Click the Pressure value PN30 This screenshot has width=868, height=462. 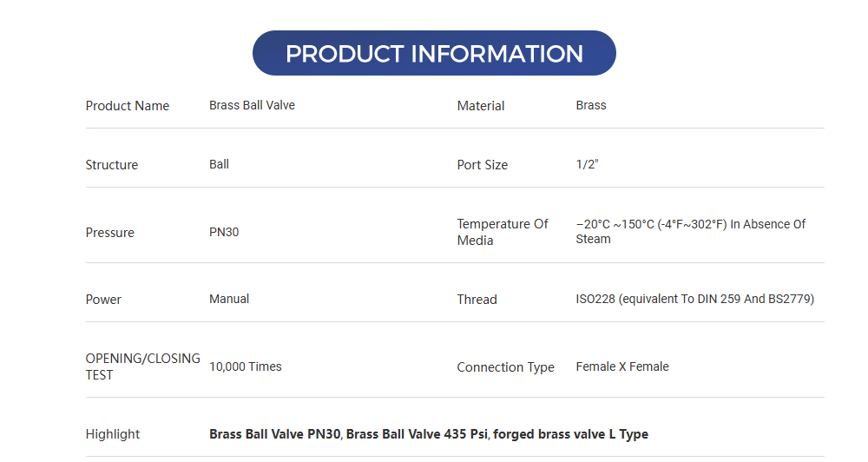tap(224, 233)
